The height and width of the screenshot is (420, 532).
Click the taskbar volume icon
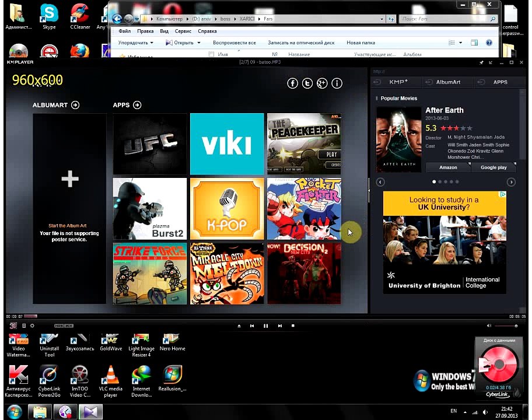(485, 412)
